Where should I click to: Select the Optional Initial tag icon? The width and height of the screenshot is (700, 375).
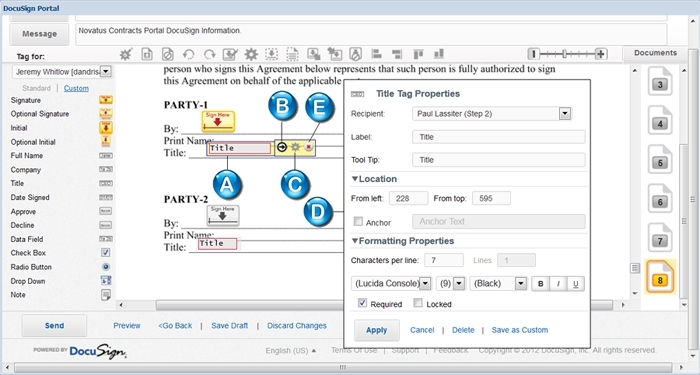click(x=106, y=142)
